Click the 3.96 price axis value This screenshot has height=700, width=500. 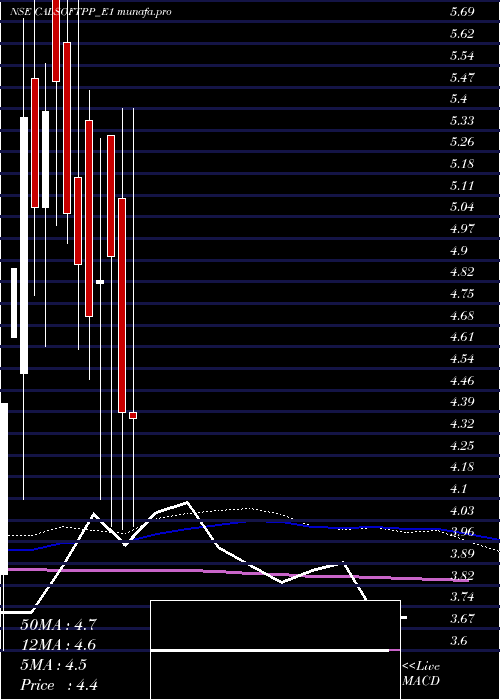(462, 532)
